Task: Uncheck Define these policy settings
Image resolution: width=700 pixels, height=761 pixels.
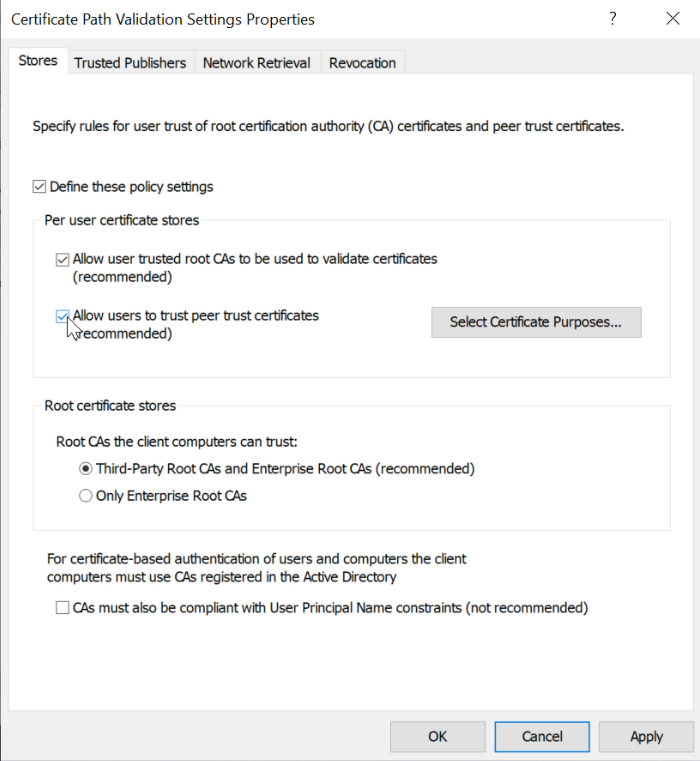Action: click(x=40, y=186)
